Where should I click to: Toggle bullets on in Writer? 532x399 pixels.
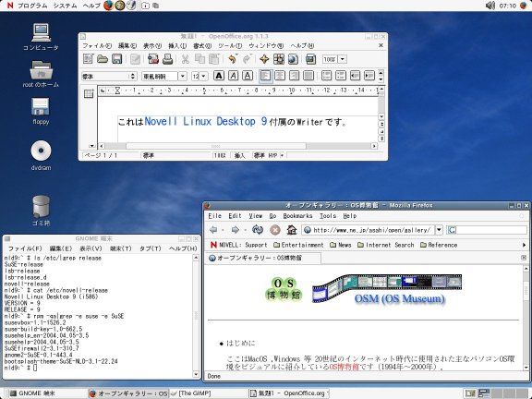341,76
